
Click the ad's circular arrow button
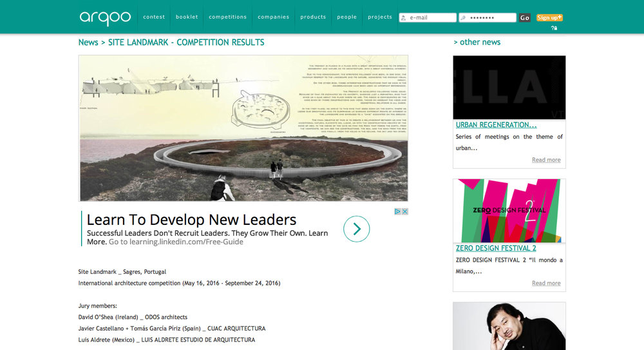pyautogui.click(x=356, y=229)
